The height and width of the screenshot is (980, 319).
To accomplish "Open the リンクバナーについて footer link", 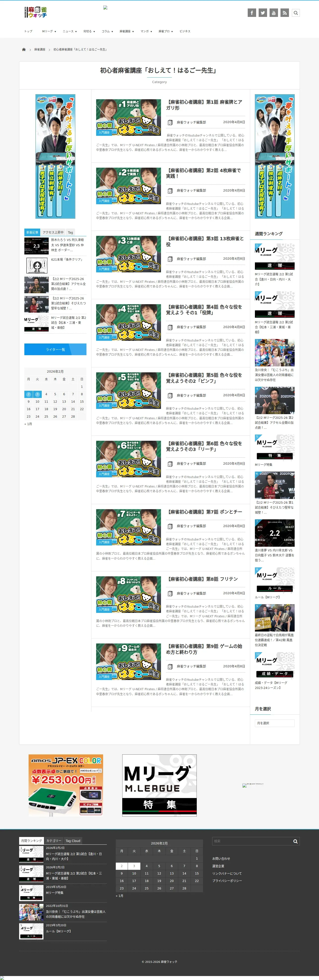I will [227, 874].
